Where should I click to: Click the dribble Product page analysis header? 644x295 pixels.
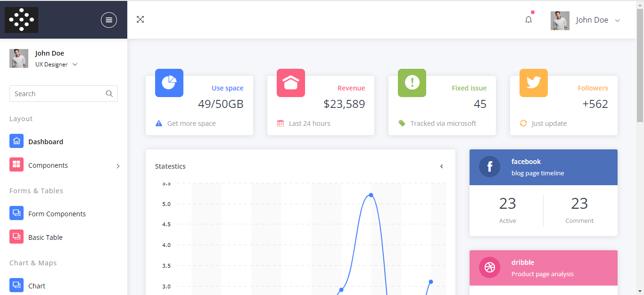[x=544, y=268]
